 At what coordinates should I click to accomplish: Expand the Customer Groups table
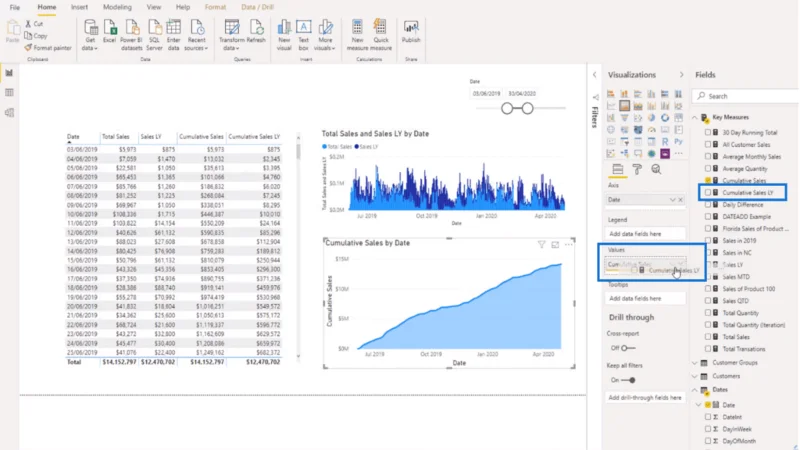pos(695,363)
